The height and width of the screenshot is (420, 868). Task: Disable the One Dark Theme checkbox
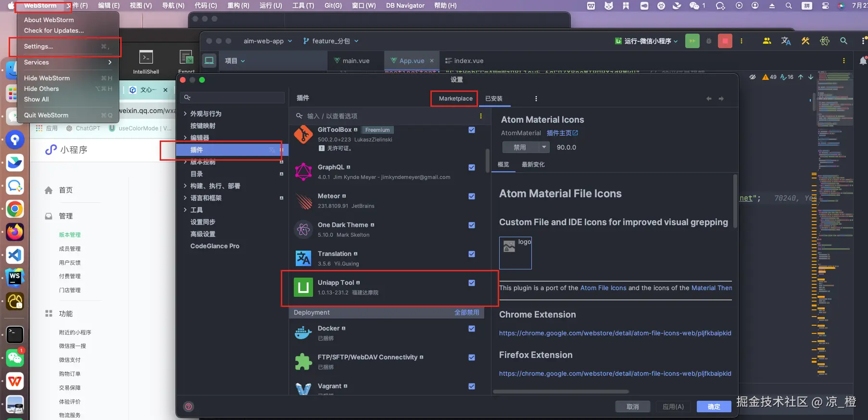click(x=472, y=225)
